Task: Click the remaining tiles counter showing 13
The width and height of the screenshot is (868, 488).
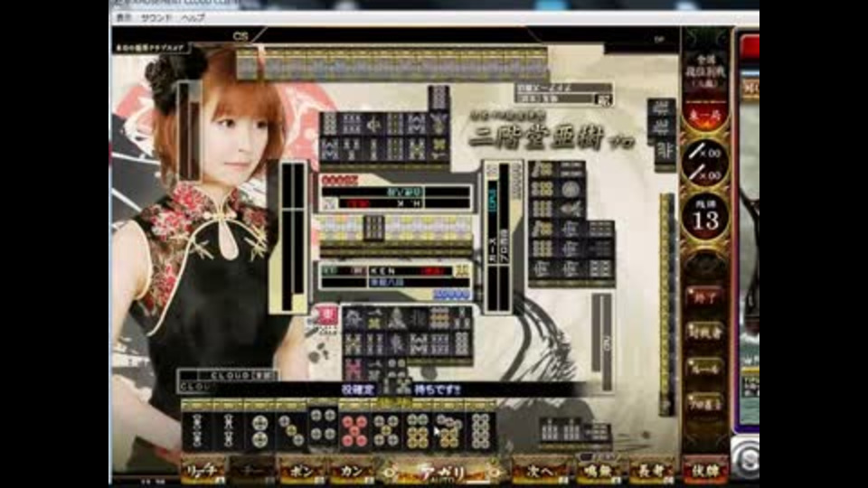Action: pyautogui.click(x=704, y=217)
